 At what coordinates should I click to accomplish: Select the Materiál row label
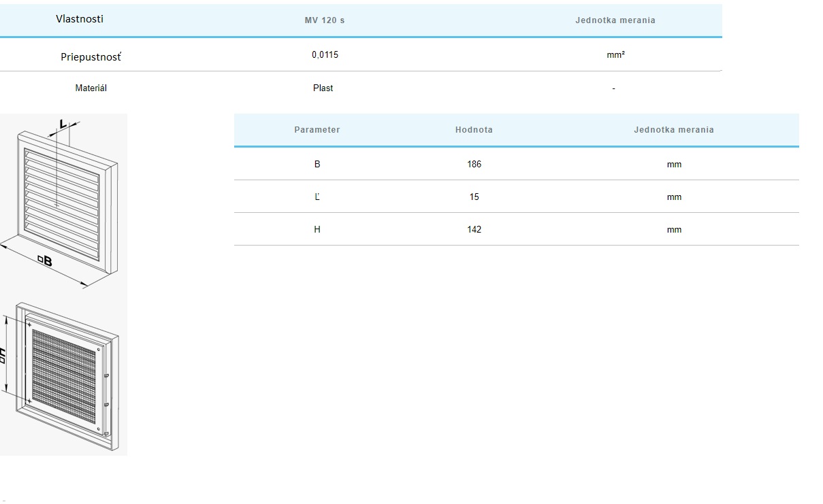pos(91,88)
